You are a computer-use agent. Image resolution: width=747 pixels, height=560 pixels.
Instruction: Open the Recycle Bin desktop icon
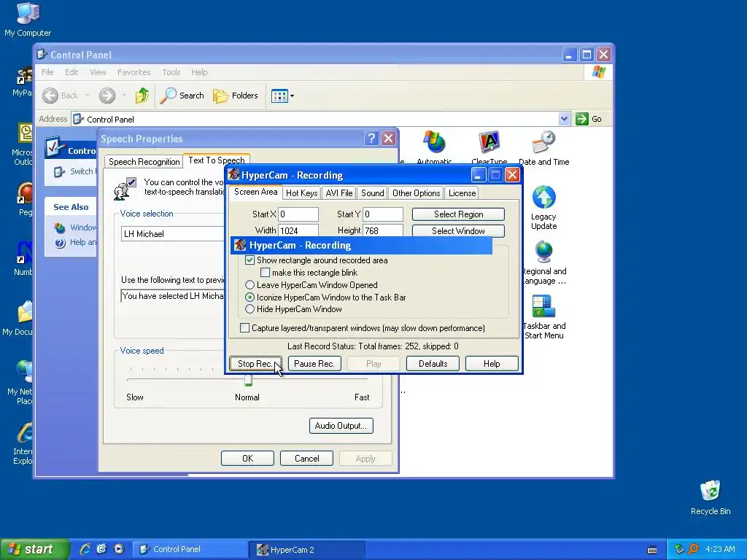pos(710,497)
